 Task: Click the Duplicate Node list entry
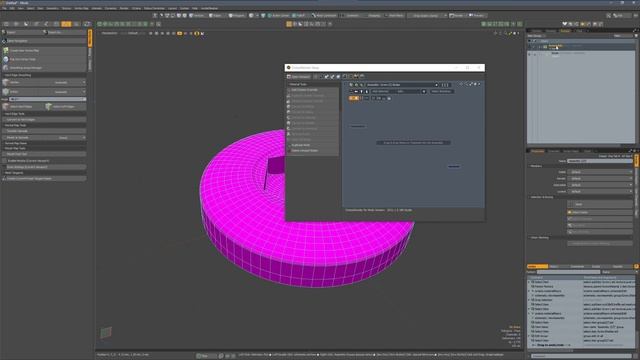(312, 145)
